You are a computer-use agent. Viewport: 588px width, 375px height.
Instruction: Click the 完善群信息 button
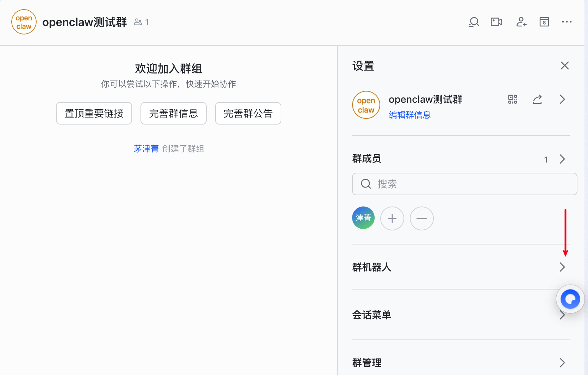[174, 113]
